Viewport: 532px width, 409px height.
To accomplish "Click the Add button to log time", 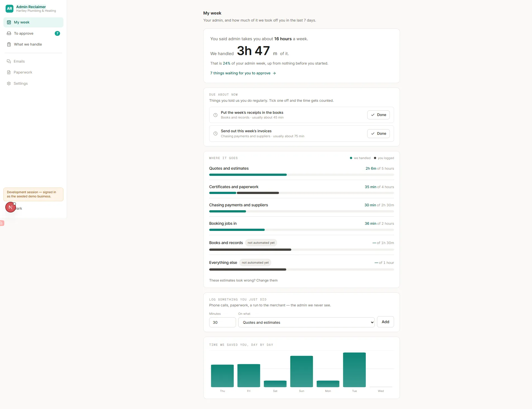I will tap(385, 322).
